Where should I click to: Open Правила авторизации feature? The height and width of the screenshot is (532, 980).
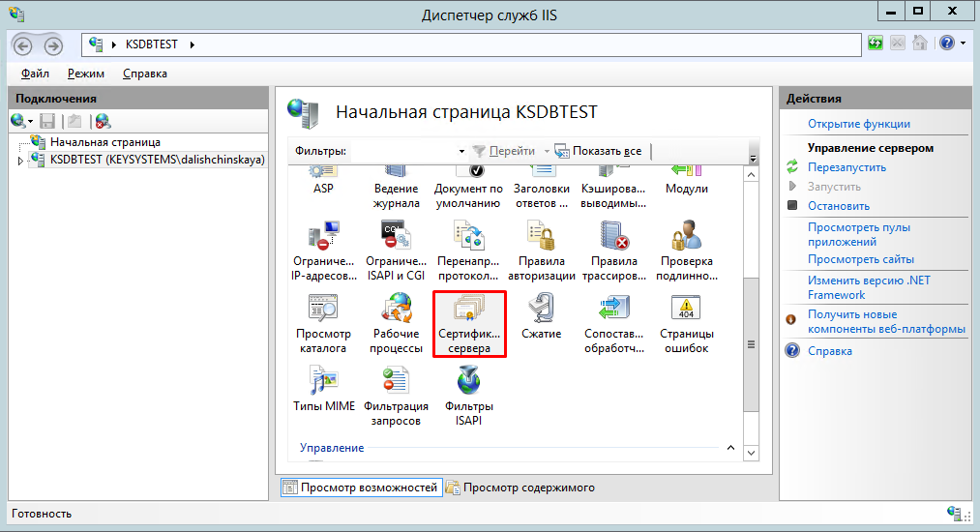[x=541, y=251]
